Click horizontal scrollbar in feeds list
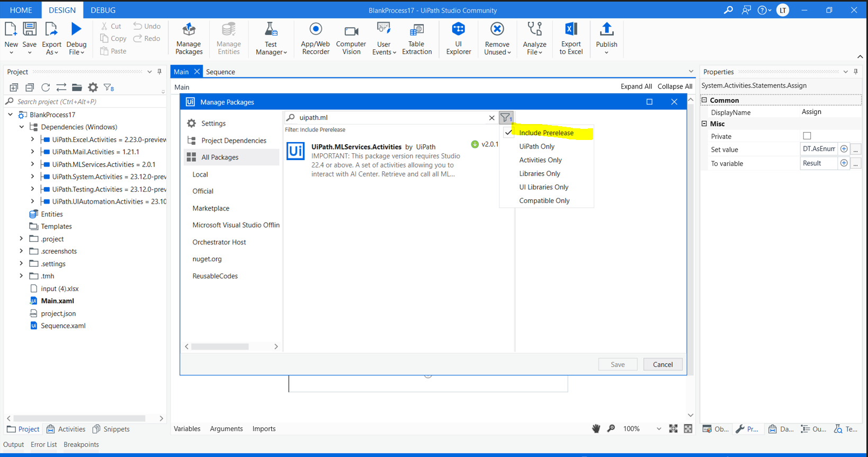This screenshot has width=868, height=457. pos(220,347)
